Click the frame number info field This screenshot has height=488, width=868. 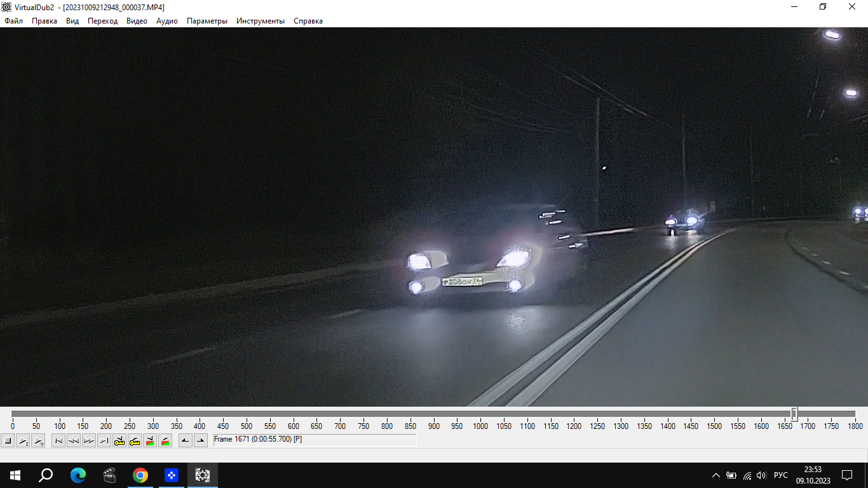[x=315, y=440]
